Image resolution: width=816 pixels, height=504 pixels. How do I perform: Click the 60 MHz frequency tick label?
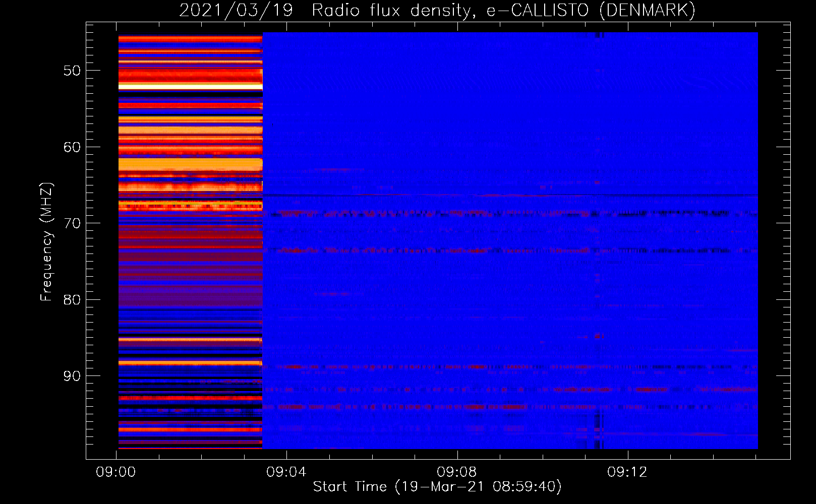tap(72, 147)
